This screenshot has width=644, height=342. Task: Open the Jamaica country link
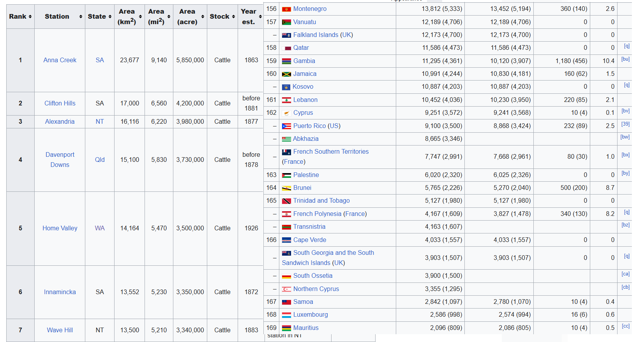[305, 74]
